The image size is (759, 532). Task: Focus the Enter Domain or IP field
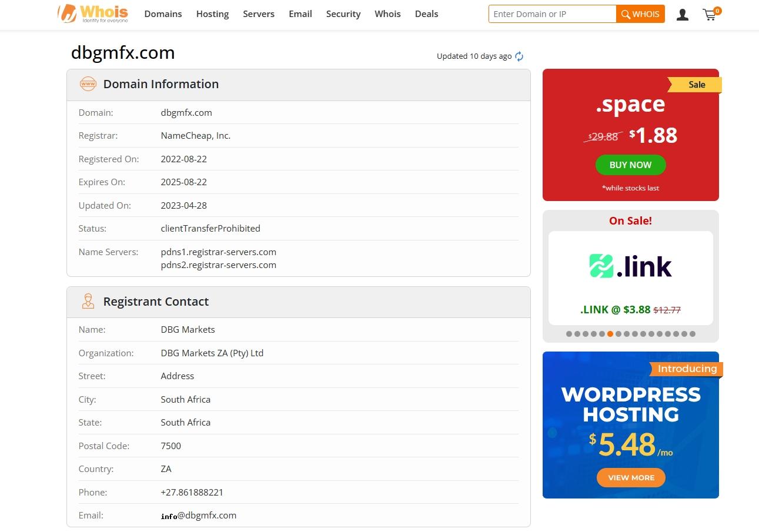(x=552, y=14)
